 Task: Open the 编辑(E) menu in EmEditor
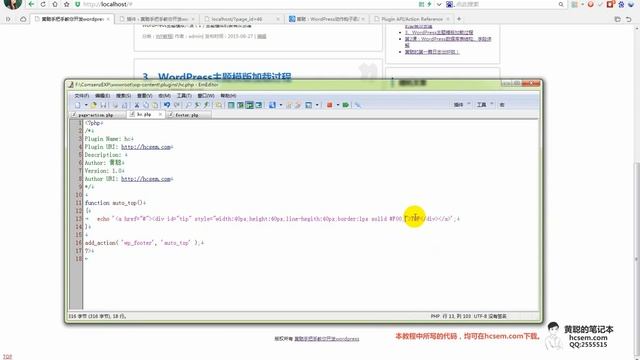pyautogui.click(x=102, y=96)
